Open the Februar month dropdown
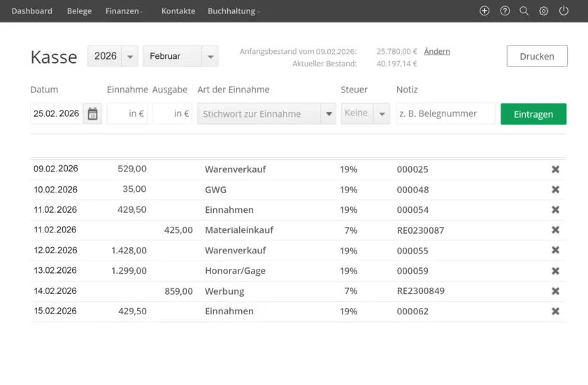This screenshot has width=588, height=385. tap(210, 57)
